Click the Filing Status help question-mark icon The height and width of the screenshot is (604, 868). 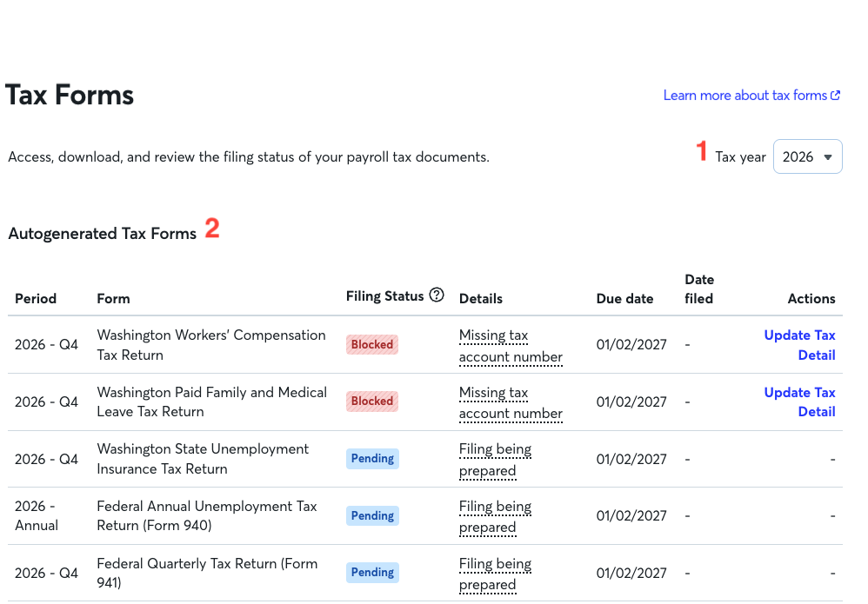click(x=437, y=295)
